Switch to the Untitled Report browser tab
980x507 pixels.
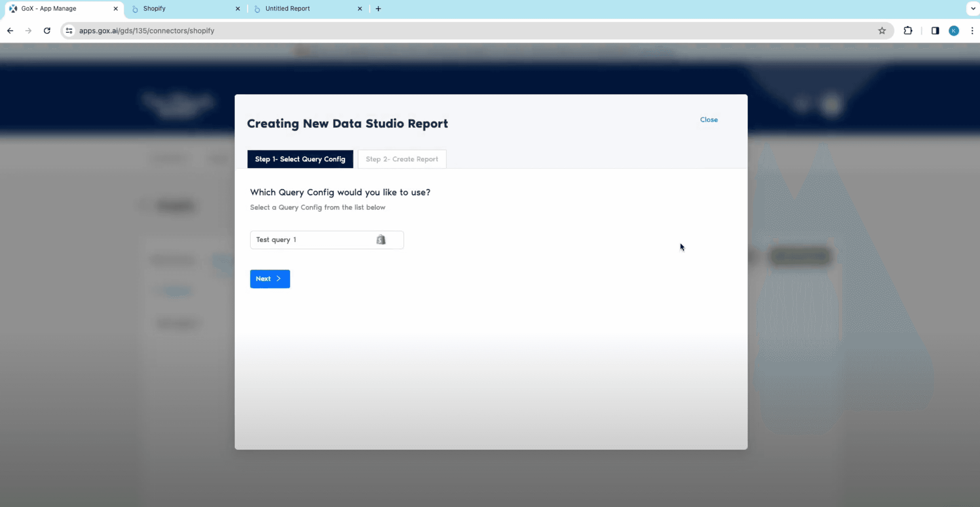pos(303,8)
